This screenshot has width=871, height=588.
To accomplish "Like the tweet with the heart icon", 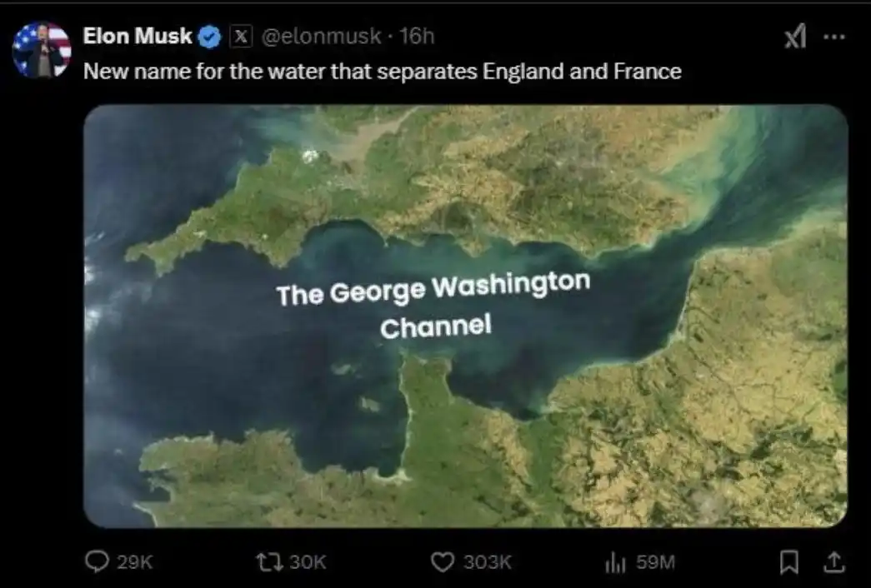I will click(443, 563).
